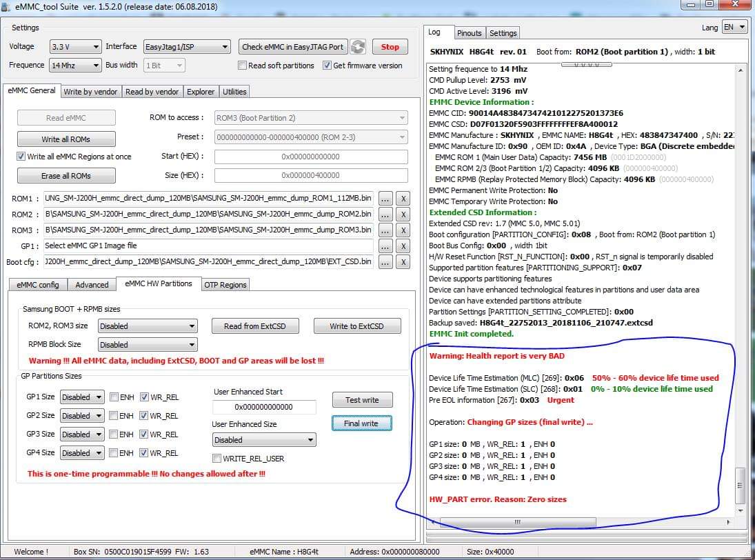
Task: Click the Stop button
Action: [x=390, y=47]
